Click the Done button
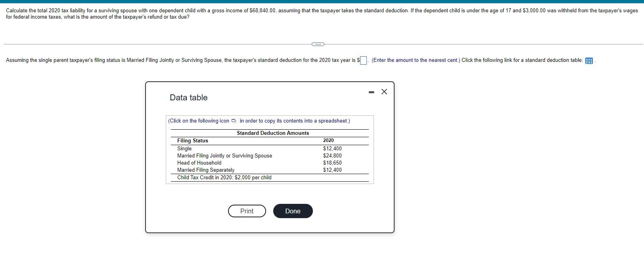 tap(293, 211)
